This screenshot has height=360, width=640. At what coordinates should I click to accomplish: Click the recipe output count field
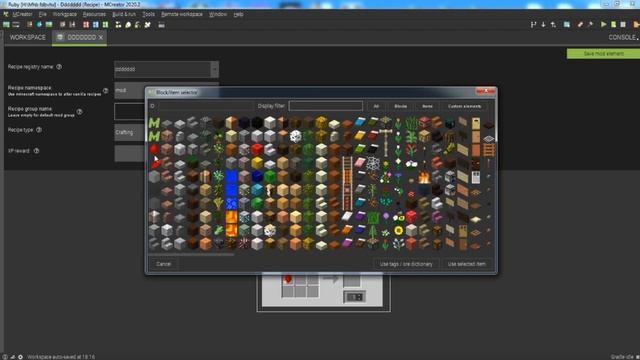[354, 297]
